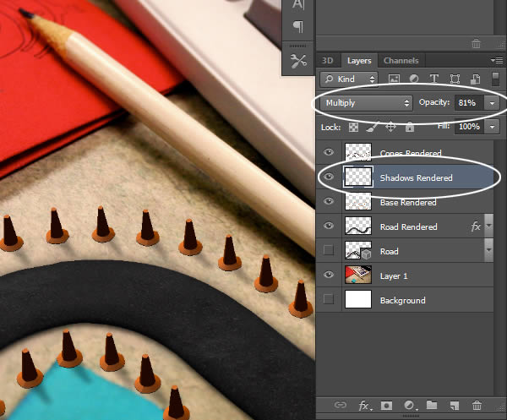507x420 pixels.
Task: Click Cones Rendered layer thumbnail
Action: pyautogui.click(x=358, y=152)
